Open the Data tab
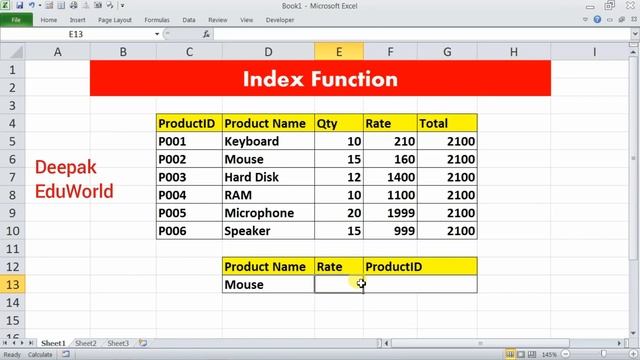640x360 pixels. click(189, 20)
